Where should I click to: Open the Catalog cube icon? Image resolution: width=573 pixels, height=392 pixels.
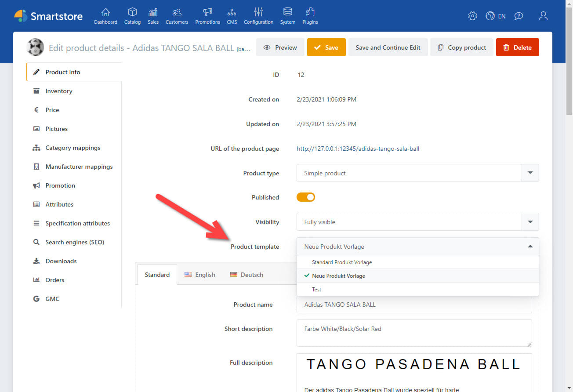click(x=132, y=13)
